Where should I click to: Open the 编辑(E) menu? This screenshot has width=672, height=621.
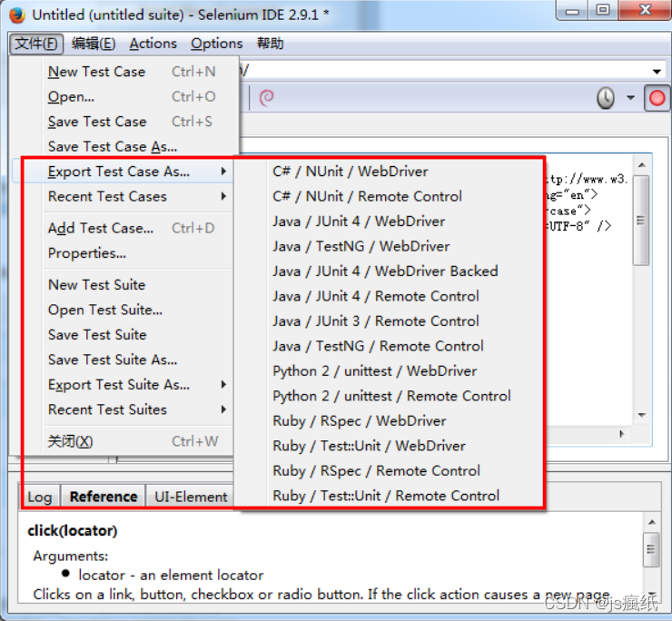[x=94, y=44]
